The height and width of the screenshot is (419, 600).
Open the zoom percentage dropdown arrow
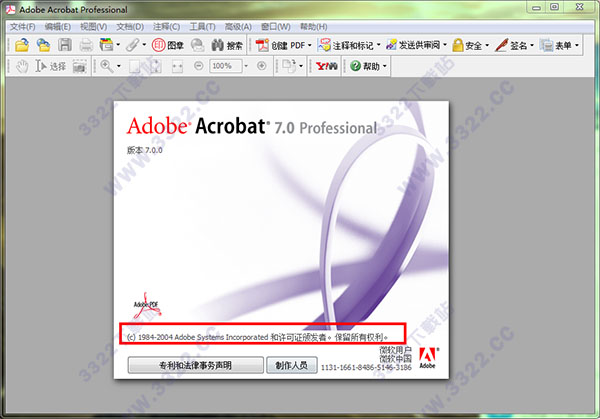(x=246, y=66)
